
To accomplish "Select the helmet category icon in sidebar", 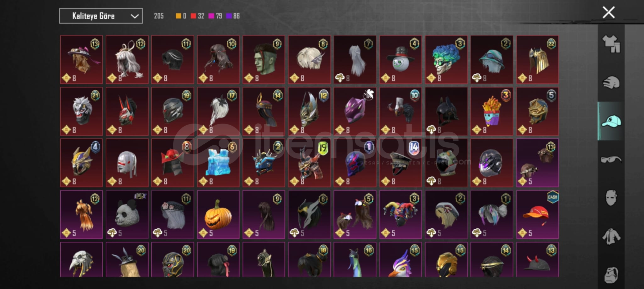I will [611, 83].
